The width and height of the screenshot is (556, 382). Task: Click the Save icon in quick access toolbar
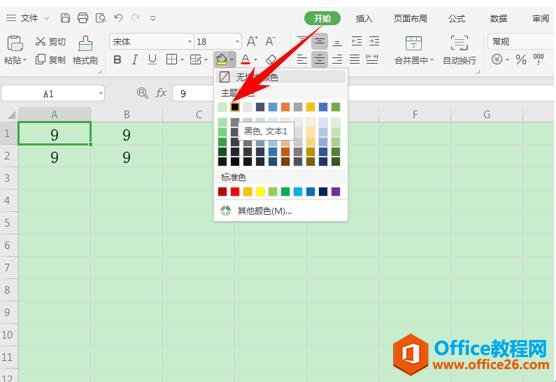point(65,18)
